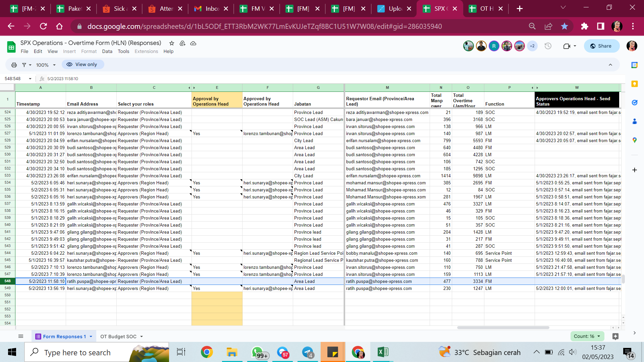Collapse the toolbar with chevron up

point(610,65)
